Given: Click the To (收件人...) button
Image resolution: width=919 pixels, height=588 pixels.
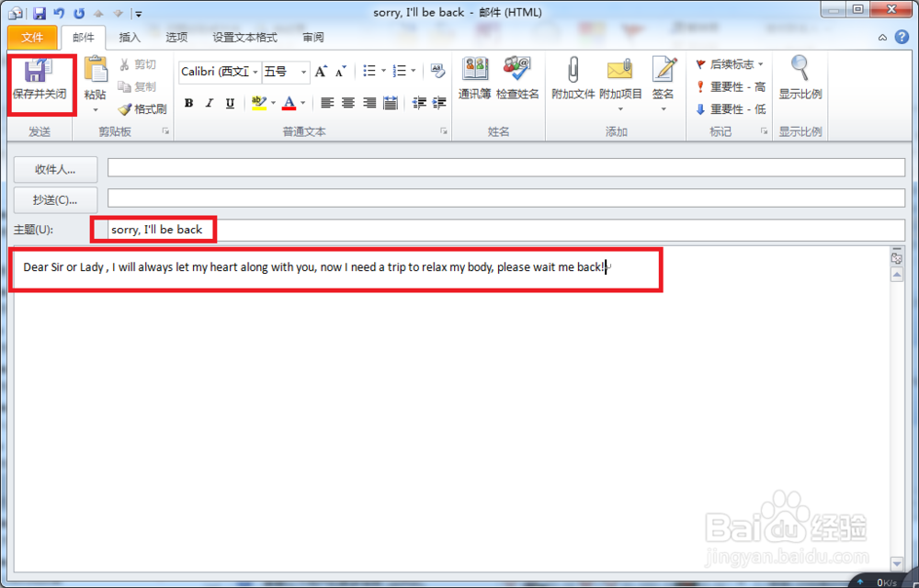Looking at the screenshot, I should (x=56, y=169).
